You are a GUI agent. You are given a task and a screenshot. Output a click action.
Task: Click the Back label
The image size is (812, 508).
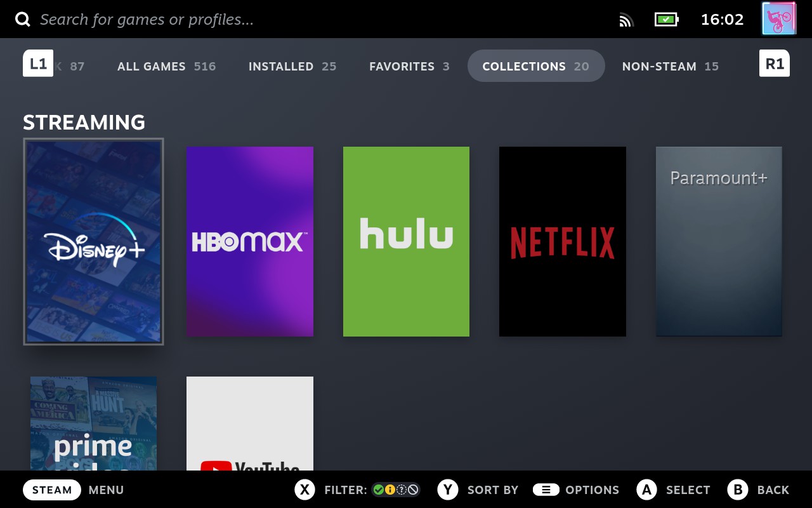(773, 490)
